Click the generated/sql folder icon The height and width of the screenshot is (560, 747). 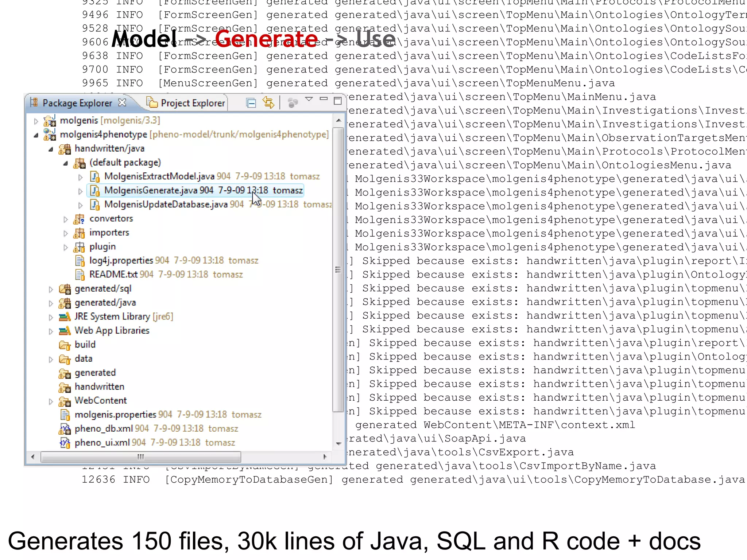(x=65, y=289)
